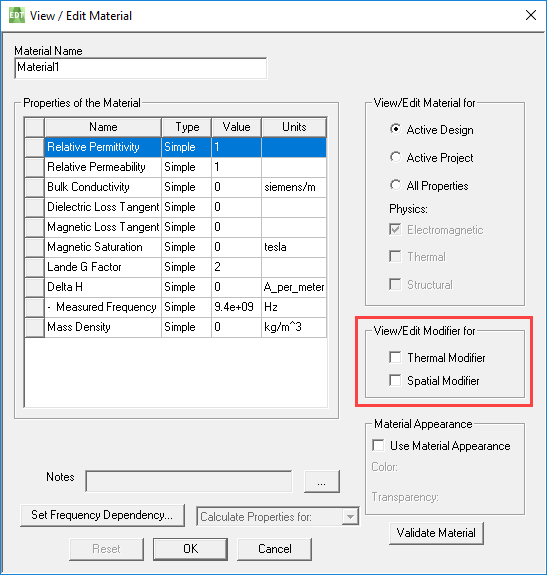The width and height of the screenshot is (547, 575).
Task: Toggle the Thermal physics checkbox
Action: (x=395, y=256)
